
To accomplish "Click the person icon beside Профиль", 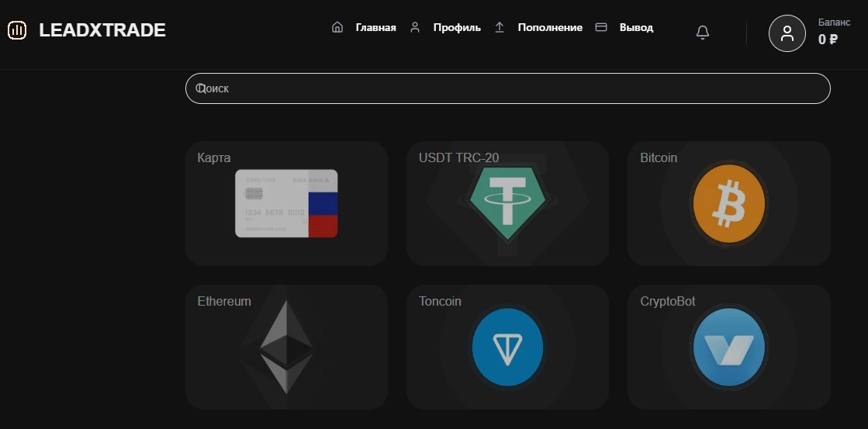I will pyautogui.click(x=415, y=27).
